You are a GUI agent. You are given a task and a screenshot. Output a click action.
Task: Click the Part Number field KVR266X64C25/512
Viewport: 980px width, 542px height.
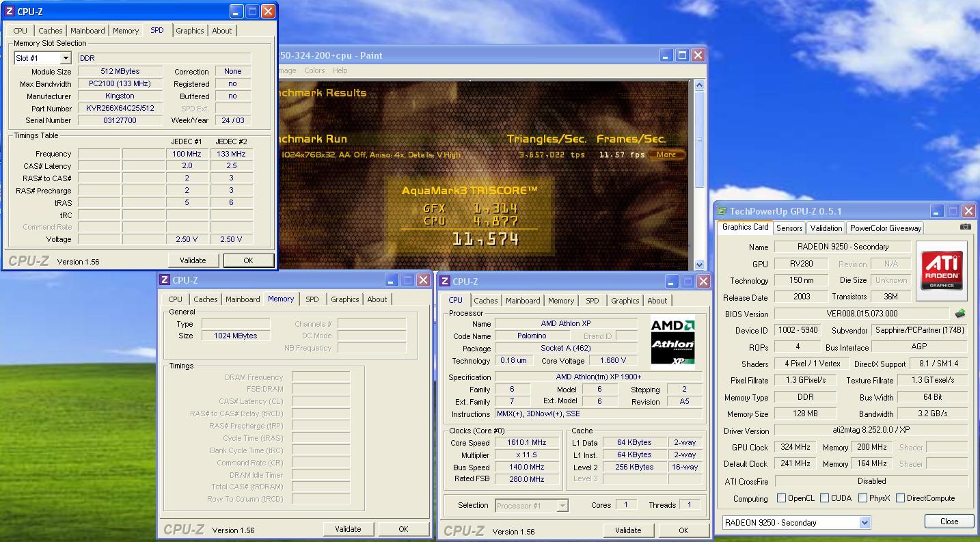coord(120,108)
